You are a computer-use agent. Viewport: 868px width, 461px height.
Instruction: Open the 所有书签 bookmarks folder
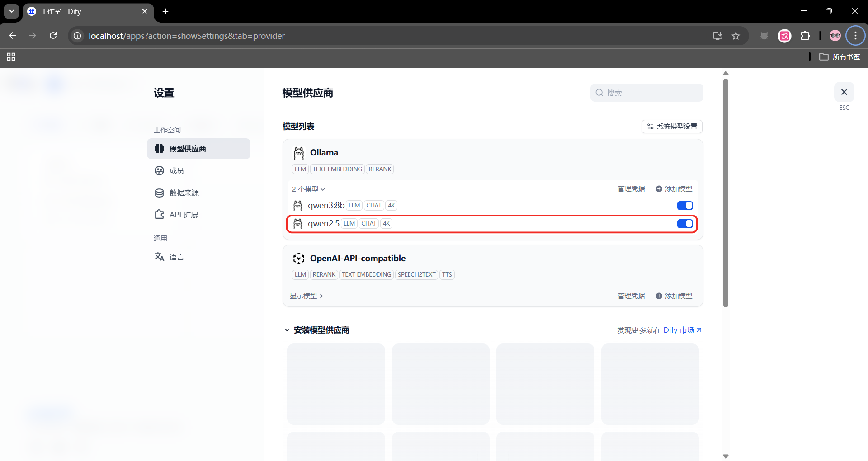[x=840, y=57]
